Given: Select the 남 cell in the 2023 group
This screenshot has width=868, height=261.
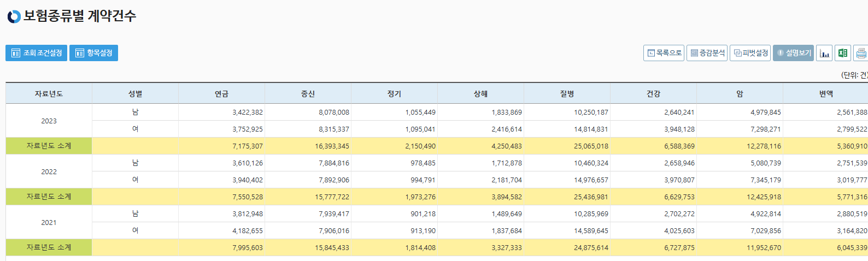Looking at the screenshot, I should coord(135,112).
